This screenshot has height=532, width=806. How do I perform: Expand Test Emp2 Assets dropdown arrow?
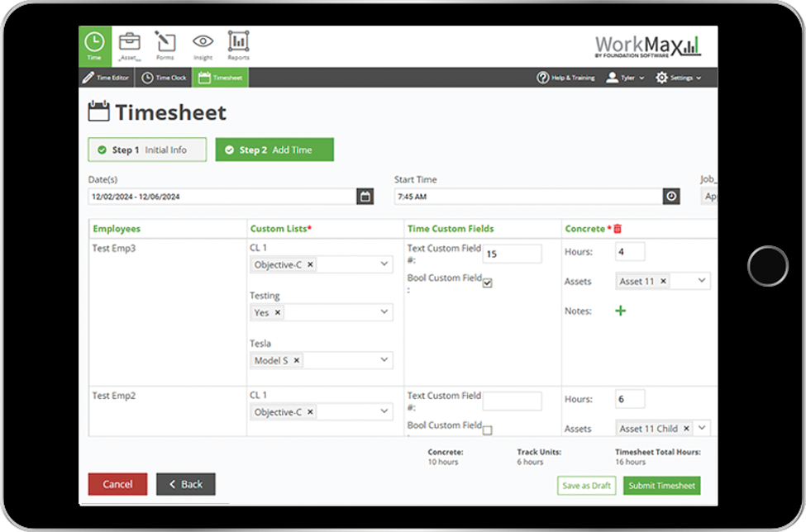pyautogui.click(x=702, y=428)
